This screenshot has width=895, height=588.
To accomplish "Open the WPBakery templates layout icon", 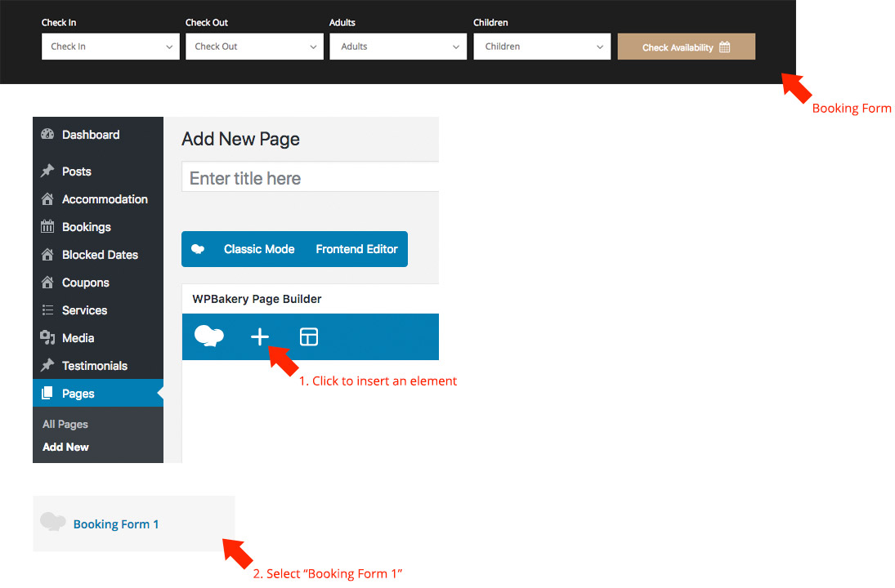I will pos(309,336).
